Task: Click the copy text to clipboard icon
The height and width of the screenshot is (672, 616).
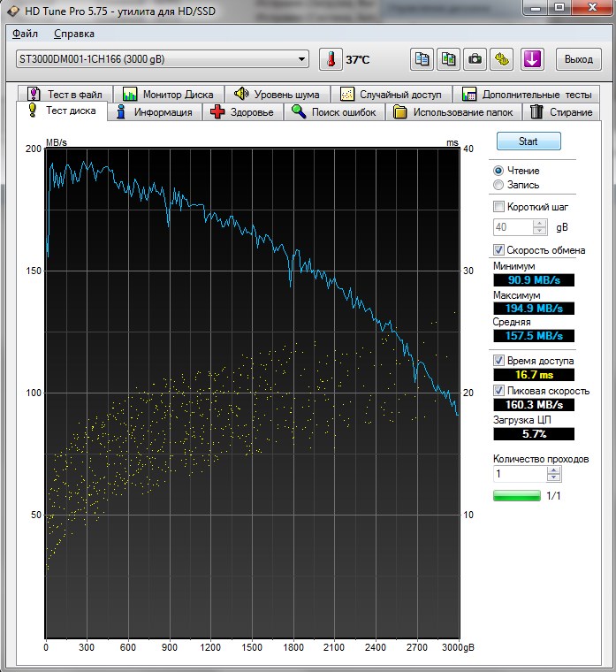Action: click(x=423, y=59)
